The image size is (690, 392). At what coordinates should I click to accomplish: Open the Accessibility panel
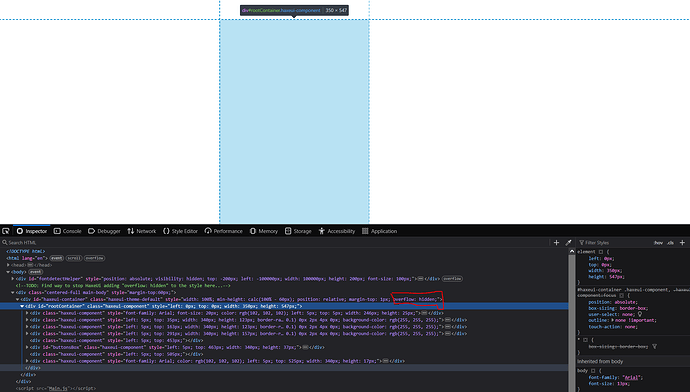[x=337, y=231]
